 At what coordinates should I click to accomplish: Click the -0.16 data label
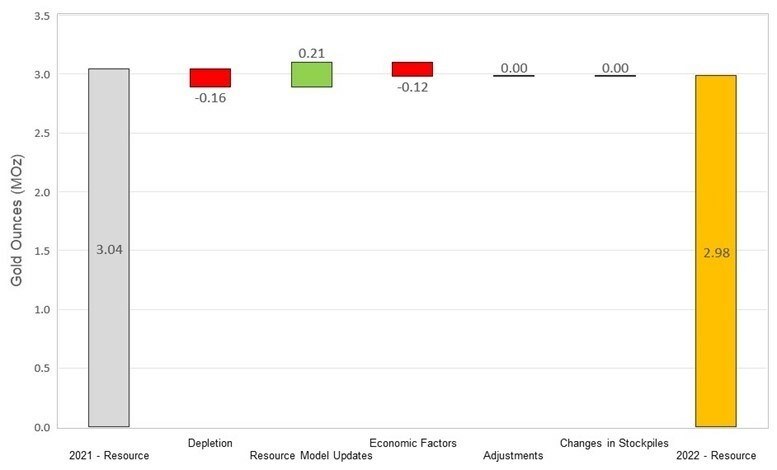pos(209,98)
